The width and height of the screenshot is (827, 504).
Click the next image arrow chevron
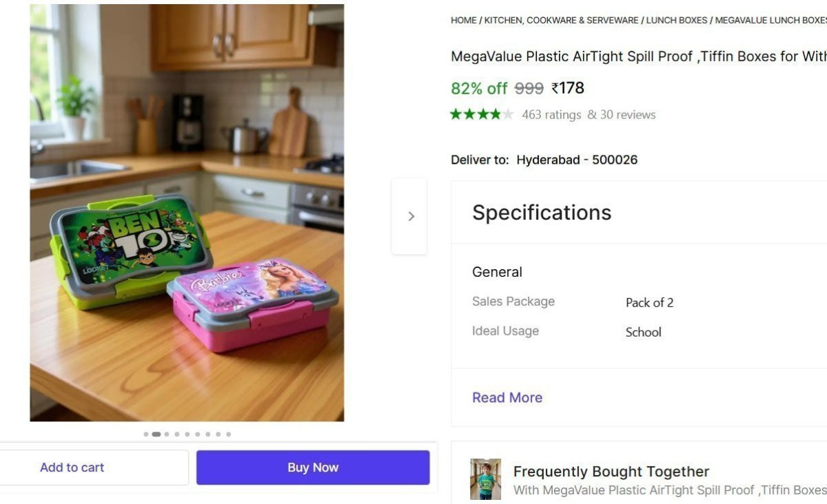coord(411,216)
